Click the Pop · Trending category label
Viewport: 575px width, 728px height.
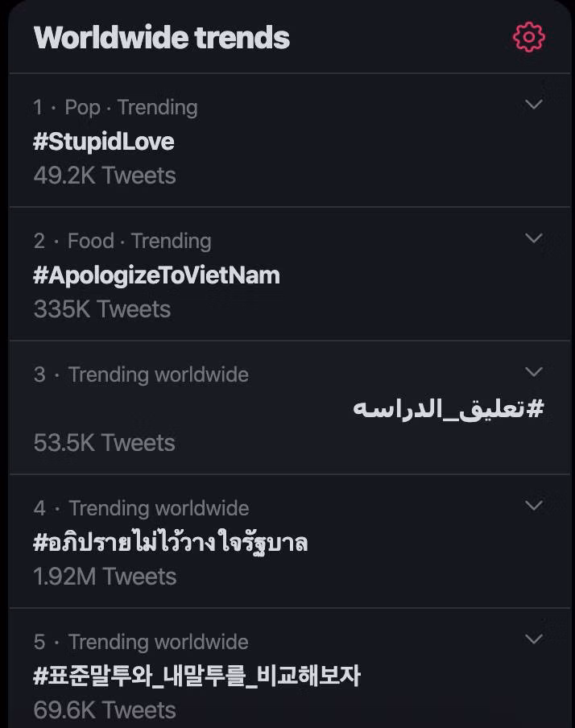(x=118, y=107)
